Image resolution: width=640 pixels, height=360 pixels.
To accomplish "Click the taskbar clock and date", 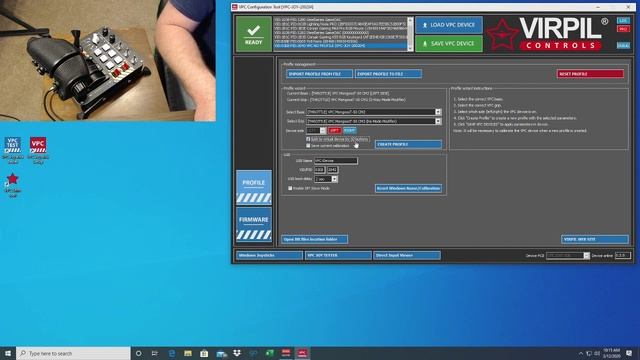I will pyautogui.click(x=611, y=353).
